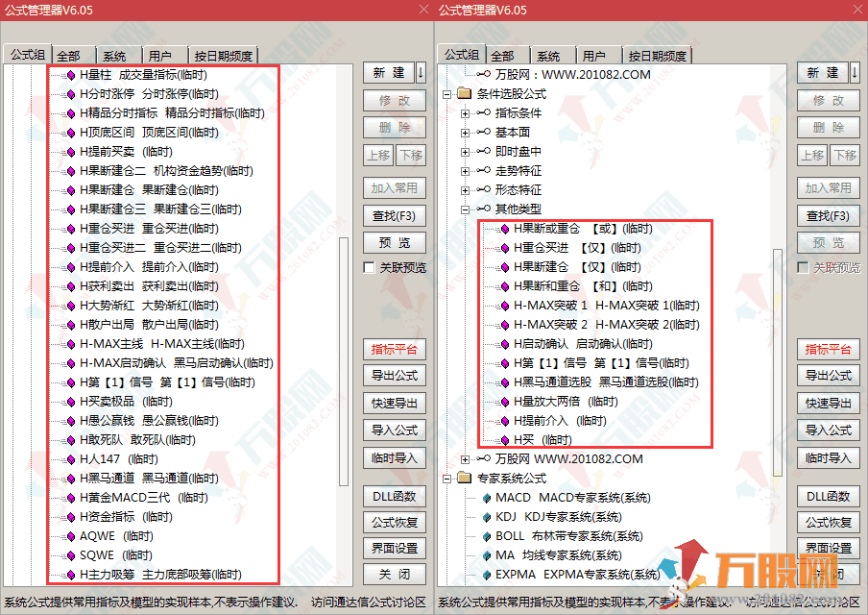
Task: Click the blue arrow beside 新建 in left window
Action: 421,73
